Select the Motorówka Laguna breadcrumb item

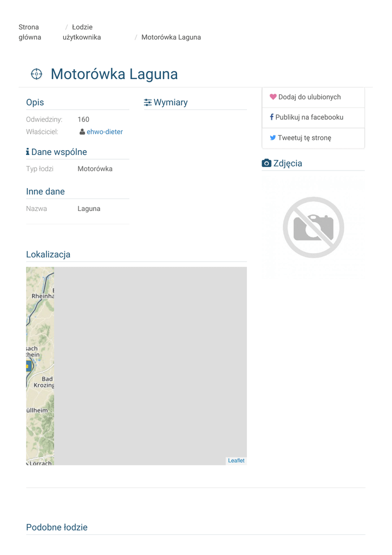coord(171,37)
